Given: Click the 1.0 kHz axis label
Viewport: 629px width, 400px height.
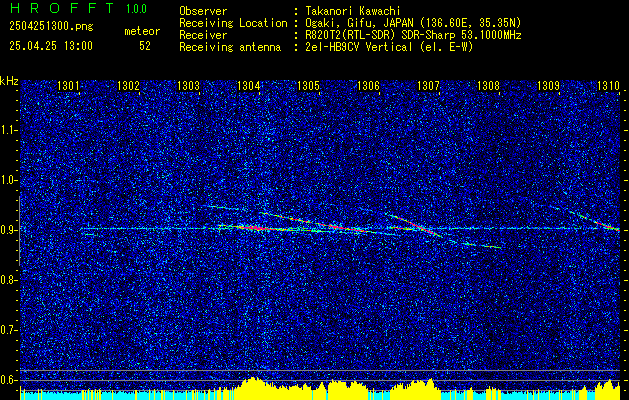Looking at the screenshot, I should point(8,180).
